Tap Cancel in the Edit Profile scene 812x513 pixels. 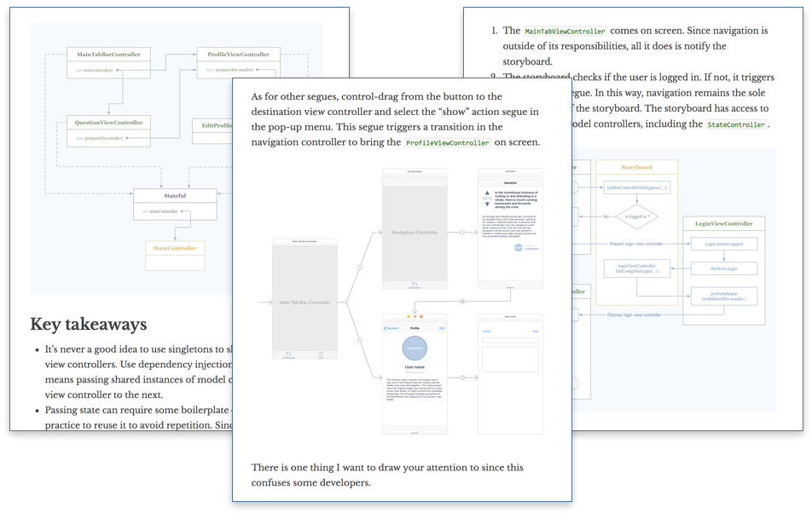(486, 331)
